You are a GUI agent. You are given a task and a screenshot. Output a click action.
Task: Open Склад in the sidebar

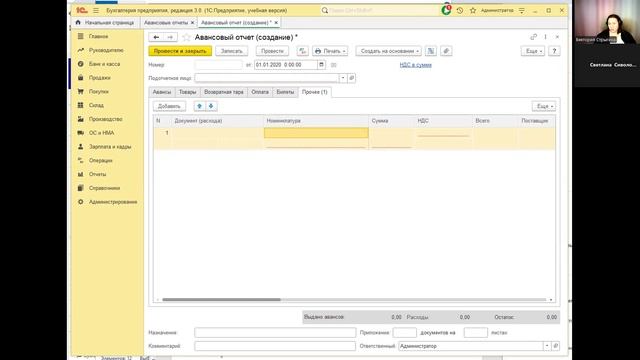point(96,105)
